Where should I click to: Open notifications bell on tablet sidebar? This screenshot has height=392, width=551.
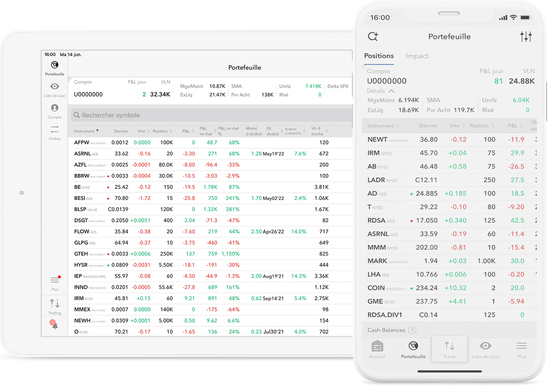(x=54, y=324)
